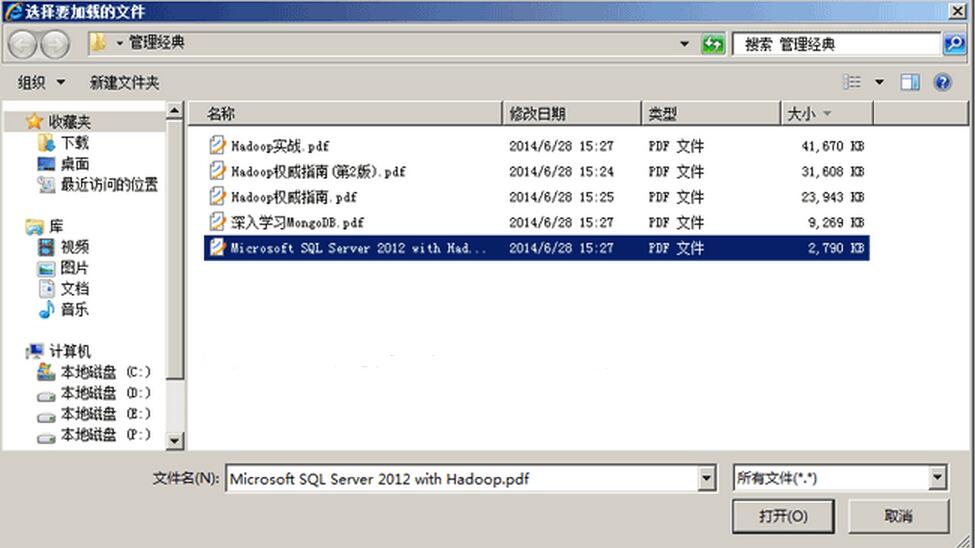
Task: Click the 计算机 computer icon
Action: pos(35,351)
